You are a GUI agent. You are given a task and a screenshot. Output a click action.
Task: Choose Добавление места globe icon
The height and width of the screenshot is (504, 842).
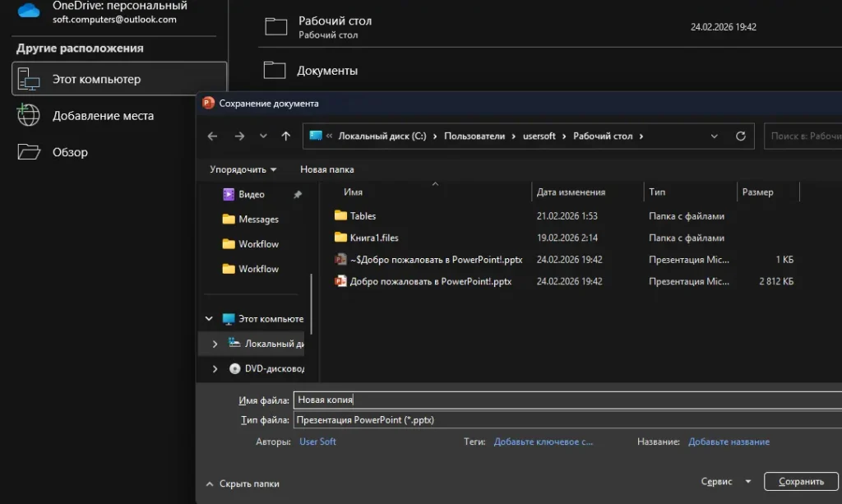pos(29,116)
